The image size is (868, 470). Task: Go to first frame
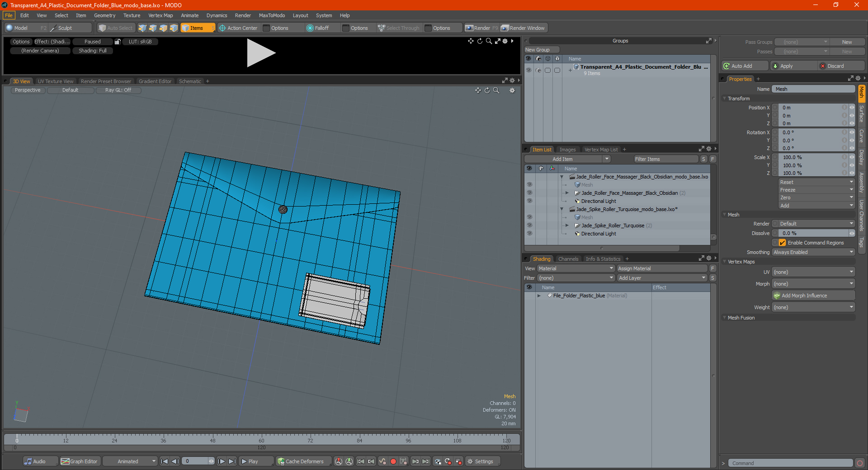tap(165, 461)
